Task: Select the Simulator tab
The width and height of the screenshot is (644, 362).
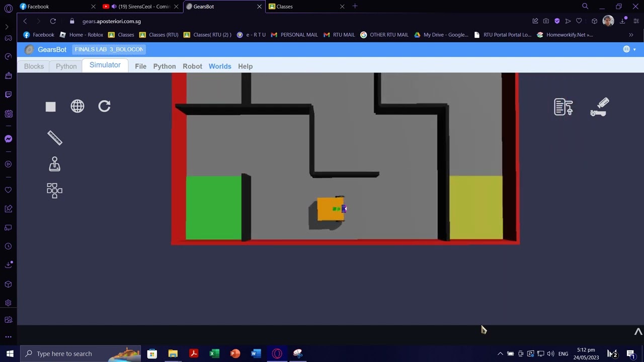Action: [x=105, y=65]
